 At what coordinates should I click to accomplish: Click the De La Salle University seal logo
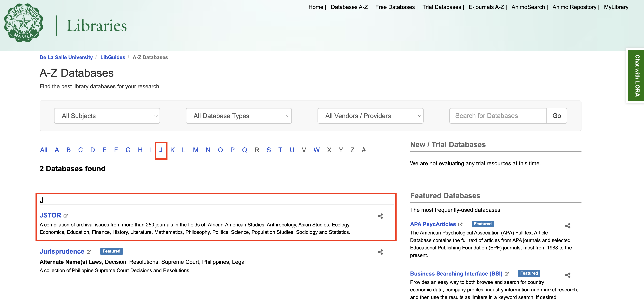(23, 23)
